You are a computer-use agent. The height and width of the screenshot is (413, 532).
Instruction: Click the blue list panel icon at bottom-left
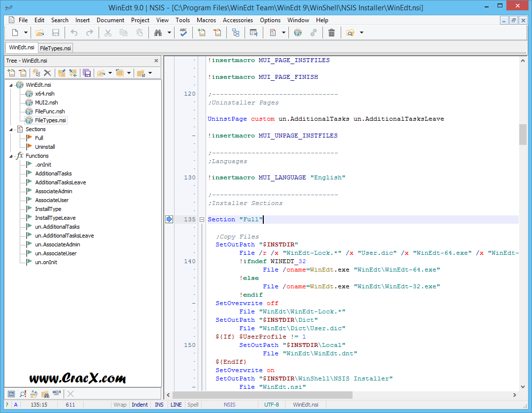coord(11,394)
